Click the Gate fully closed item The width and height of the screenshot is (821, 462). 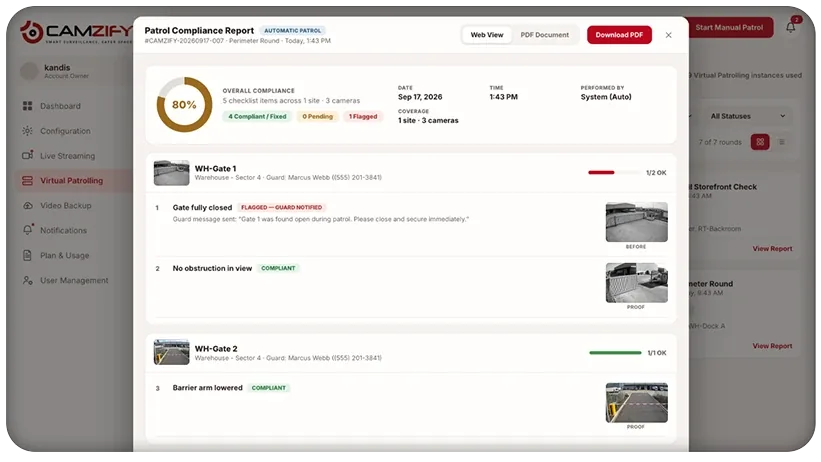pos(202,207)
